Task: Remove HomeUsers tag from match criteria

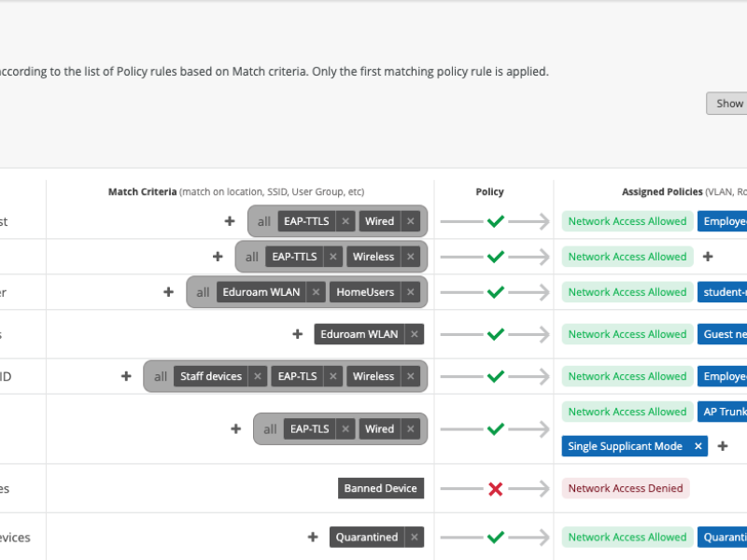Action: (411, 292)
